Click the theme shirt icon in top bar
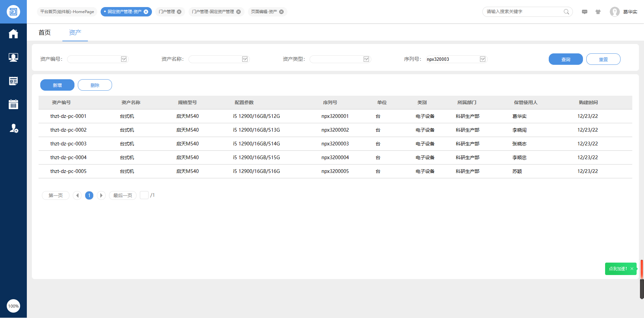Viewport: 644px width, 318px height. 598,12
